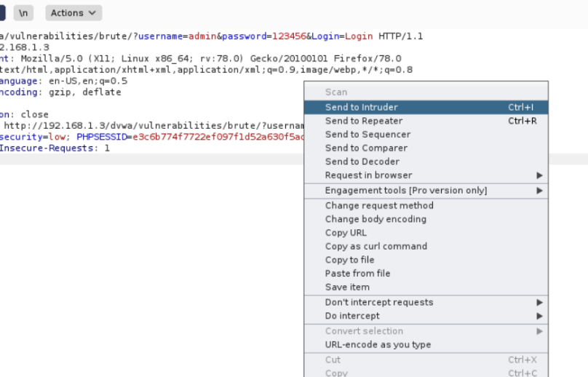Open the Actions dropdown
This screenshot has width=588, height=377.
(73, 12)
